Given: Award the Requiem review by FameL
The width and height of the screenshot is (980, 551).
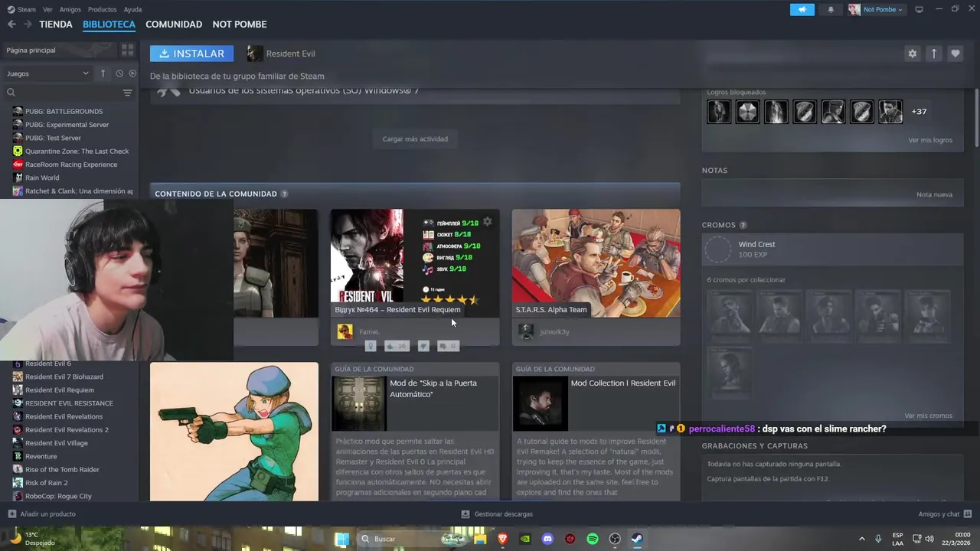Looking at the screenshot, I should tap(371, 346).
